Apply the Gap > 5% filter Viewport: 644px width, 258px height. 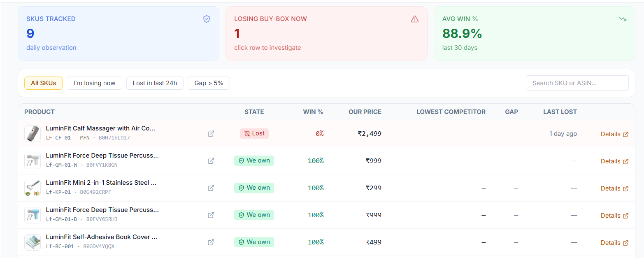coord(209,83)
